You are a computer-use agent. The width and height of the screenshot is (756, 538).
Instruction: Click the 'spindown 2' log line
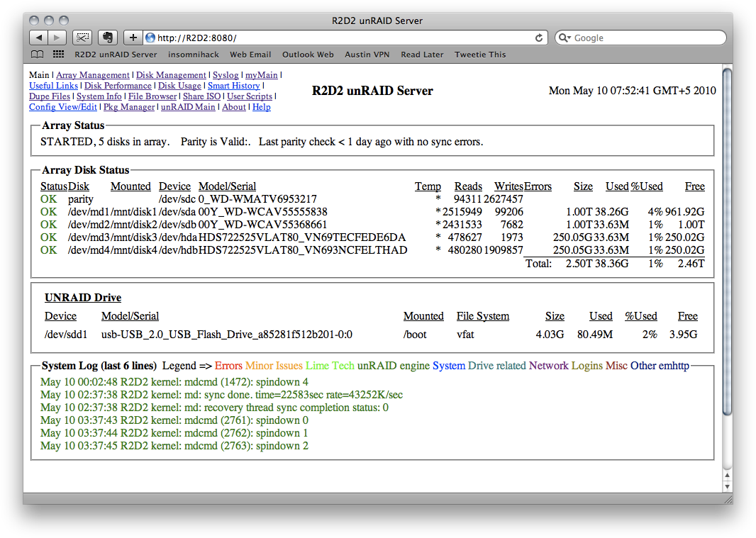pyautogui.click(x=174, y=446)
